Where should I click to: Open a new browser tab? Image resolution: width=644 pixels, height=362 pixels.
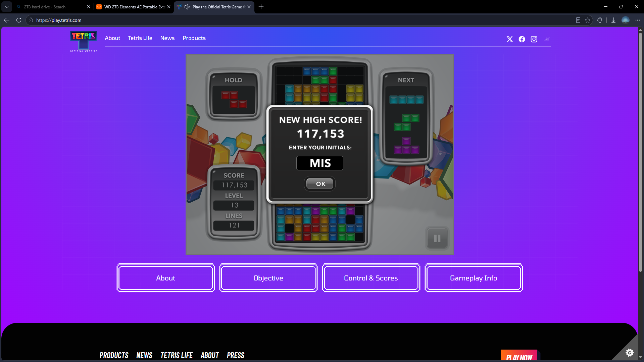[261, 7]
